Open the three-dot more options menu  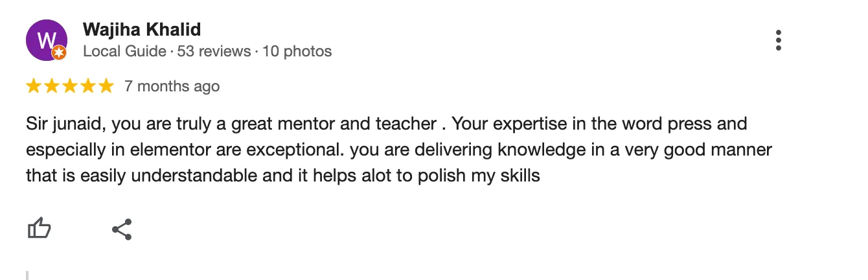coord(778,40)
